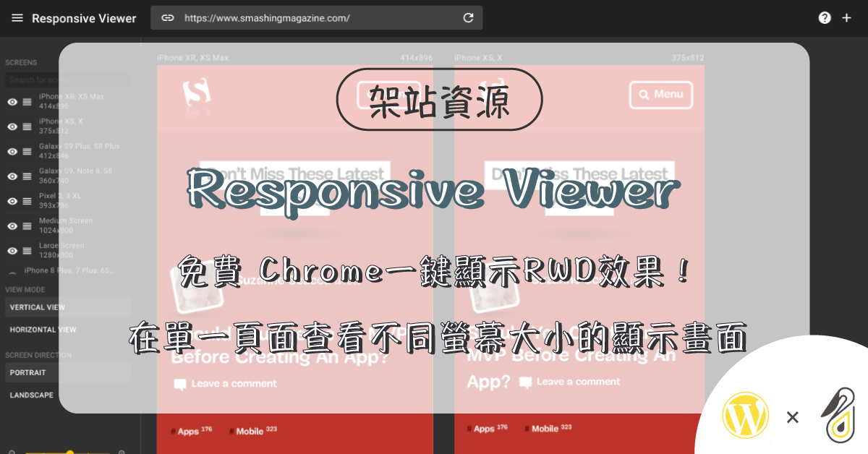Hide the iPhone XR, XS Max screen
Image resolution: width=868 pixels, height=454 pixels.
click(x=12, y=101)
